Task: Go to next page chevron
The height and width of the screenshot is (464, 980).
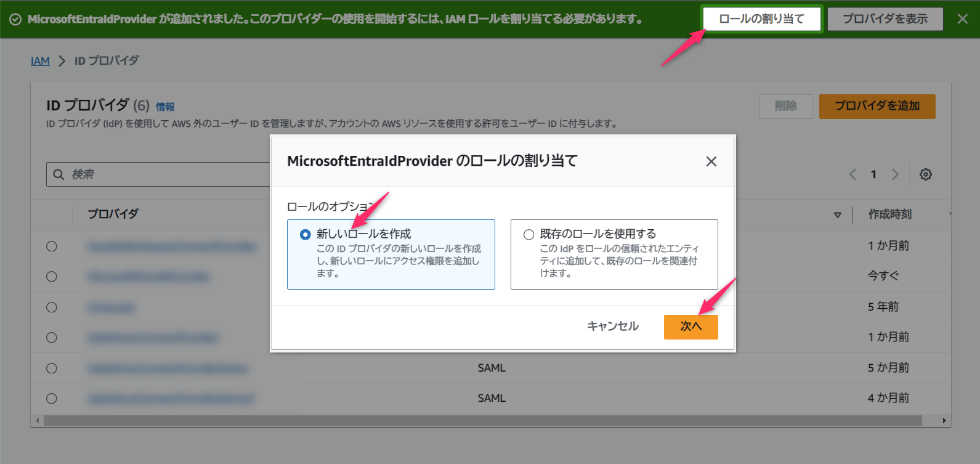Action: pyautogui.click(x=896, y=174)
